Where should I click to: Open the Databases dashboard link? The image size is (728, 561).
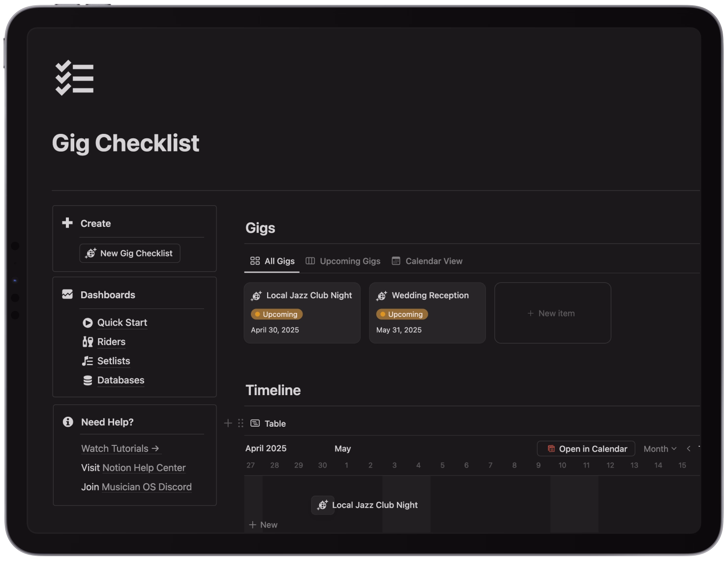(121, 380)
